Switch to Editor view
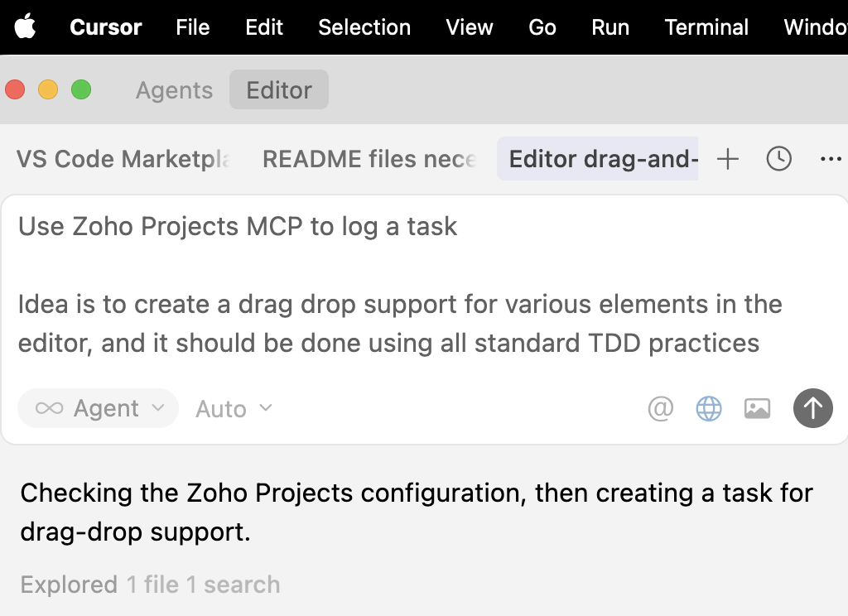The image size is (848, 616). tap(279, 90)
